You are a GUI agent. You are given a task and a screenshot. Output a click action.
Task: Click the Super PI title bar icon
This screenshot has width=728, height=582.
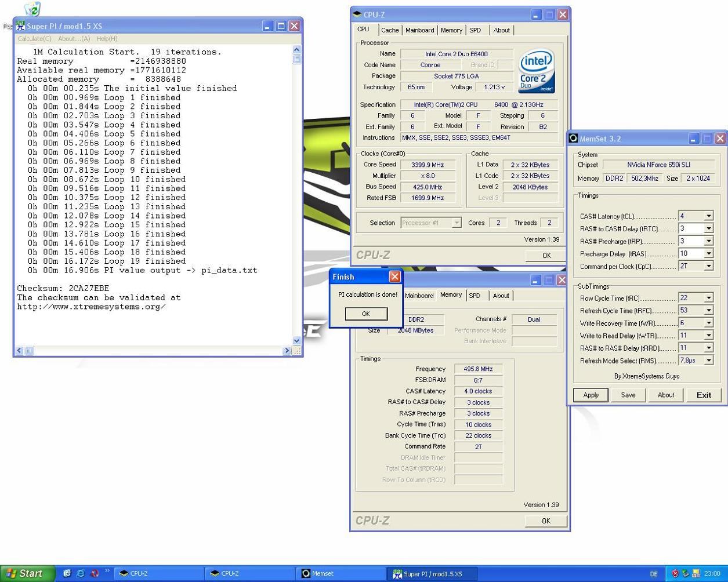pyautogui.click(x=20, y=26)
